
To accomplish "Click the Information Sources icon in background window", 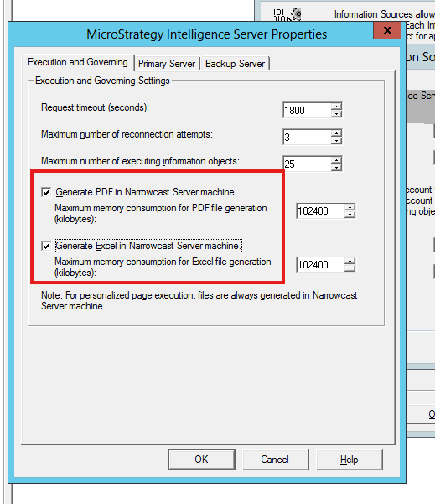I will pyautogui.click(x=287, y=14).
